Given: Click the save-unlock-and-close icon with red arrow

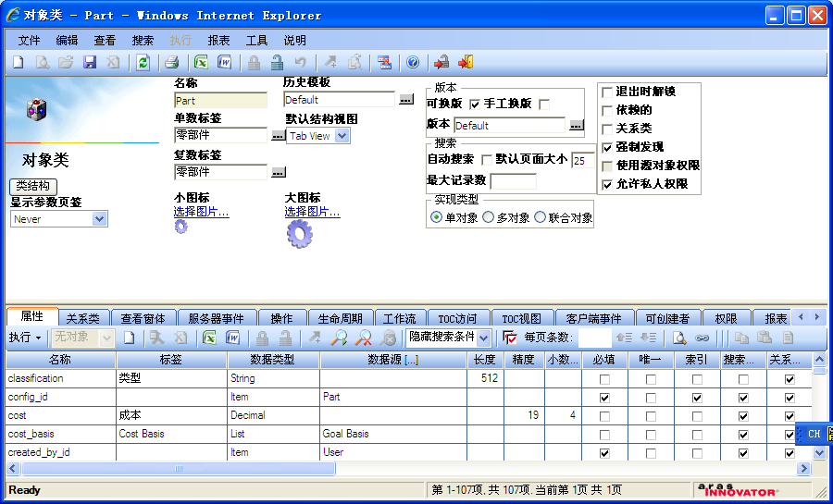Looking at the screenshot, I should coord(441,63).
